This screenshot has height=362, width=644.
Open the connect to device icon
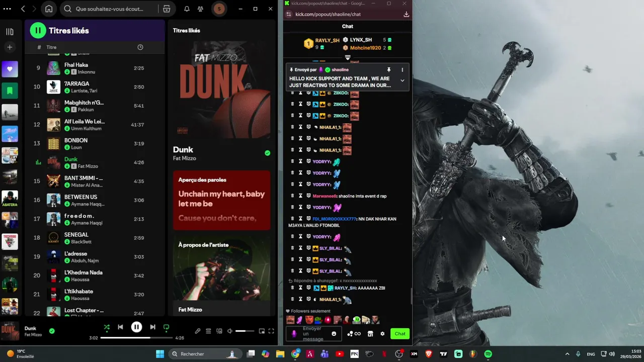[219, 331]
